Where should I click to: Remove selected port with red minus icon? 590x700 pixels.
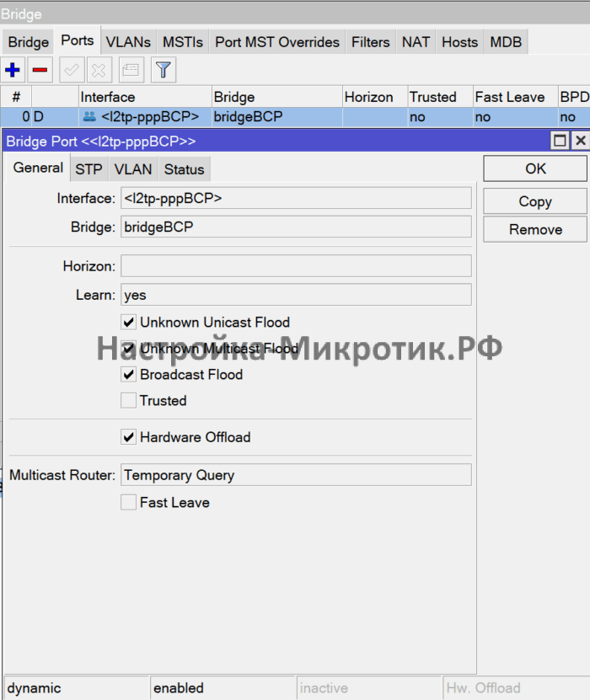tap(40, 70)
